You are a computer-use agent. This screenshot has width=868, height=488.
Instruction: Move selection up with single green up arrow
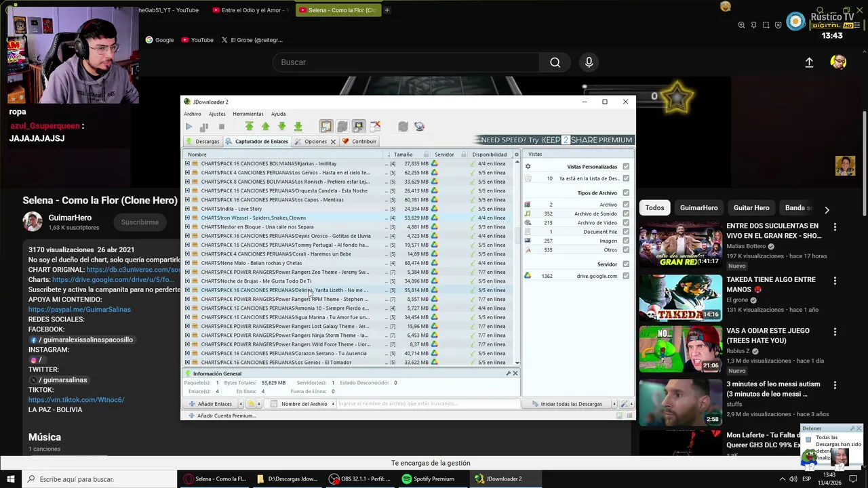(265, 126)
